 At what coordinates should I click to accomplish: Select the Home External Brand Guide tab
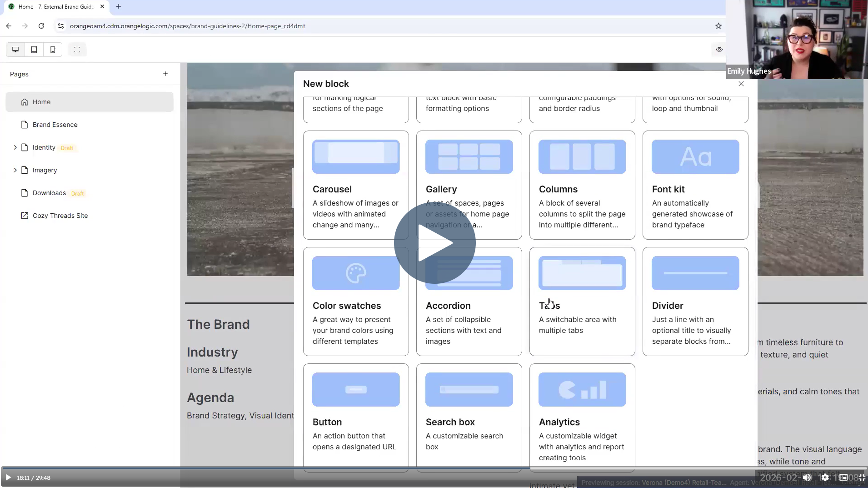click(56, 7)
